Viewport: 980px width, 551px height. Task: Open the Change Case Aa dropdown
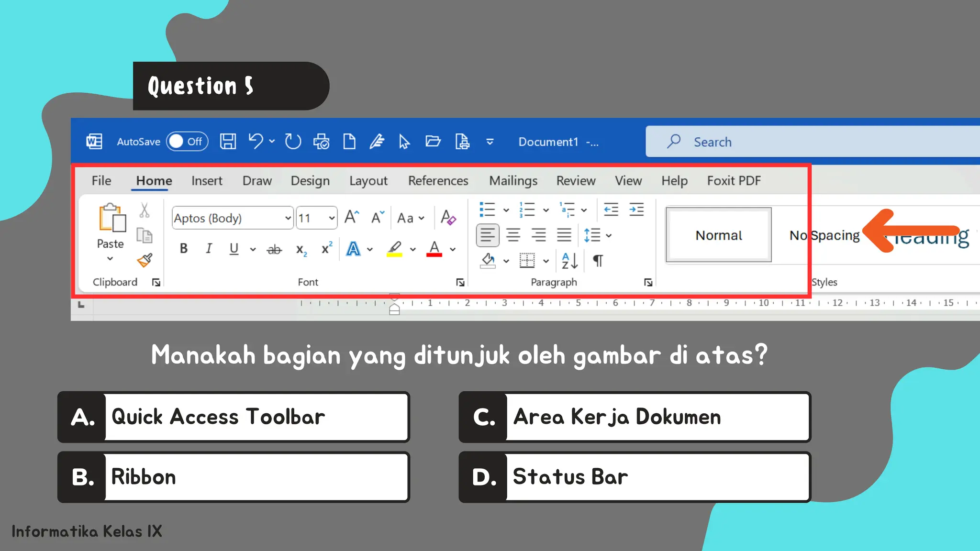[x=411, y=218]
